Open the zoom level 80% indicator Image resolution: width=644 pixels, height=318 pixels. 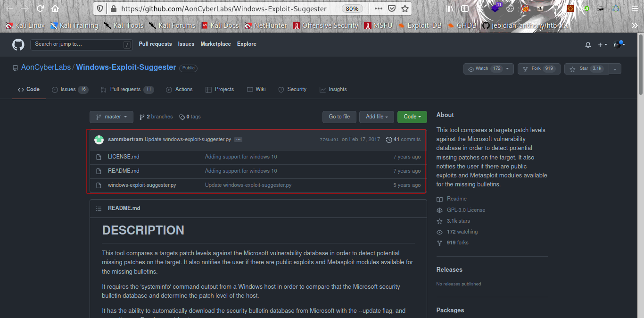tap(352, 8)
